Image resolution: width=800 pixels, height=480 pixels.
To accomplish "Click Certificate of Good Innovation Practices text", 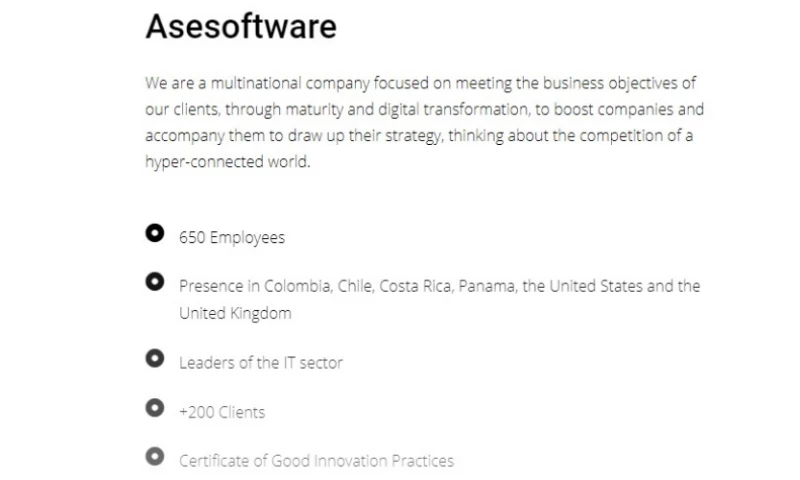I will click(x=316, y=461).
